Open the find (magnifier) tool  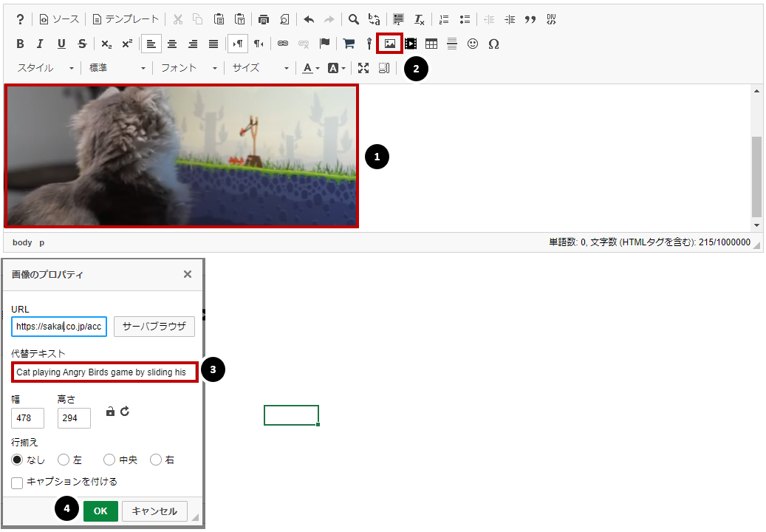[x=354, y=19]
